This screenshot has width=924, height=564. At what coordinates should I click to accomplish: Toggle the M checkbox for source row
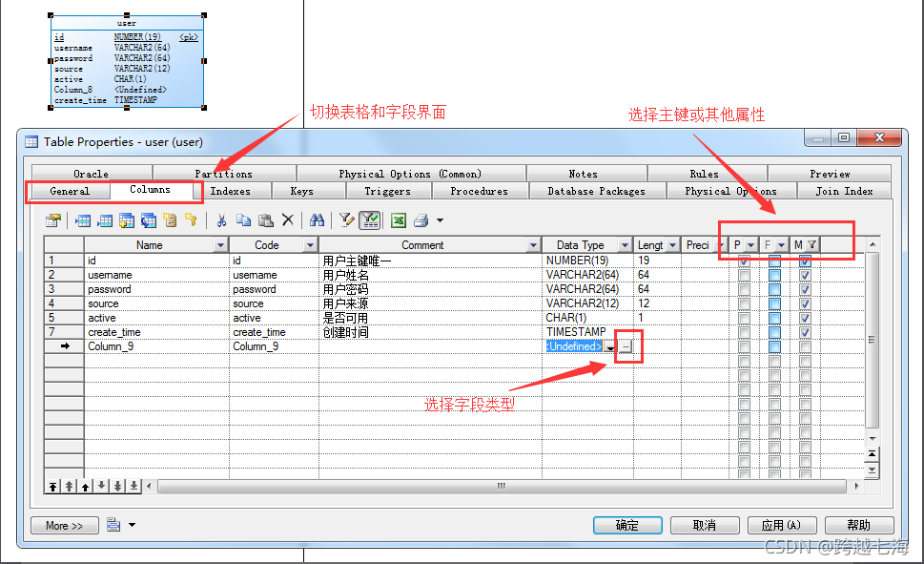pos(806,303)
